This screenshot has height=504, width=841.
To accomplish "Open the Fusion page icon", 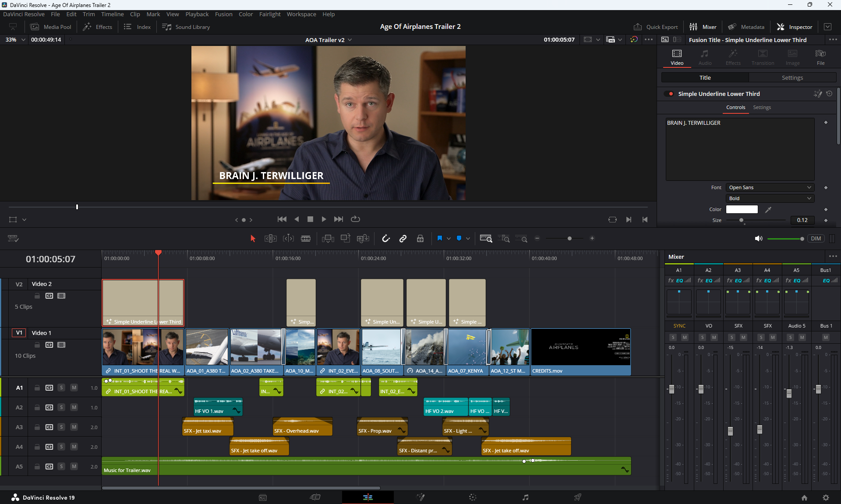I will click(x=420, y=497).
